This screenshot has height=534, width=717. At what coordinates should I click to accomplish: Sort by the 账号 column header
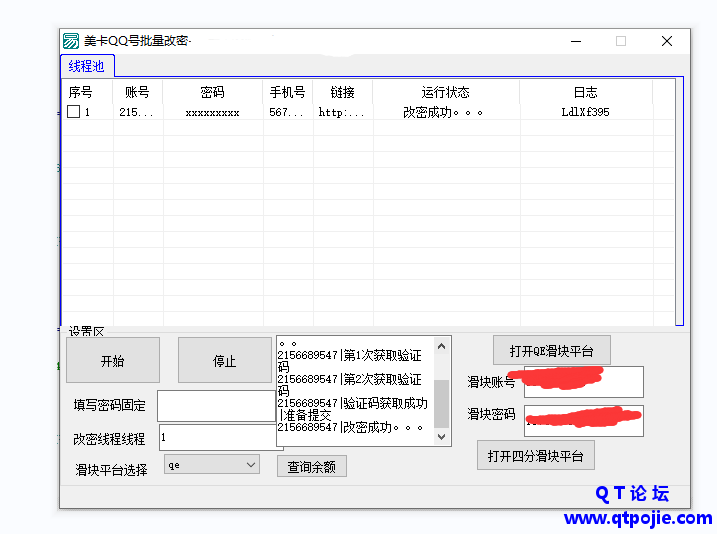137,92
